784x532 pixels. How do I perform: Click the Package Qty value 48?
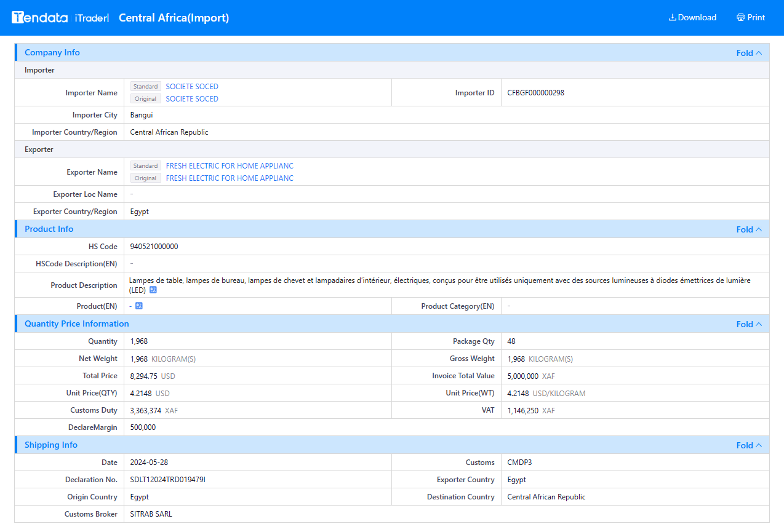click(x=511, y=341)
